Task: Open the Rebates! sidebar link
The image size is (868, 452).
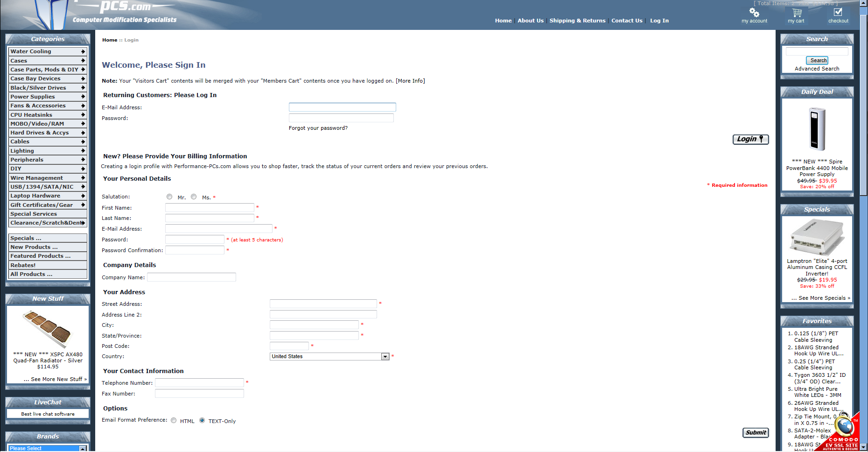Action: (x=47, y=265)
